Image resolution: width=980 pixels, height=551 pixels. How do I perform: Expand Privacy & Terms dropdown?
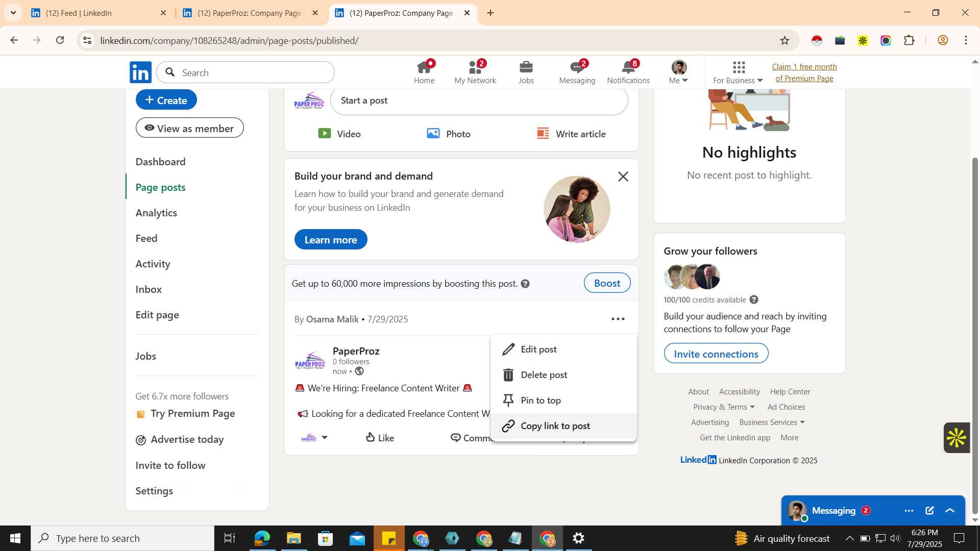724,407
